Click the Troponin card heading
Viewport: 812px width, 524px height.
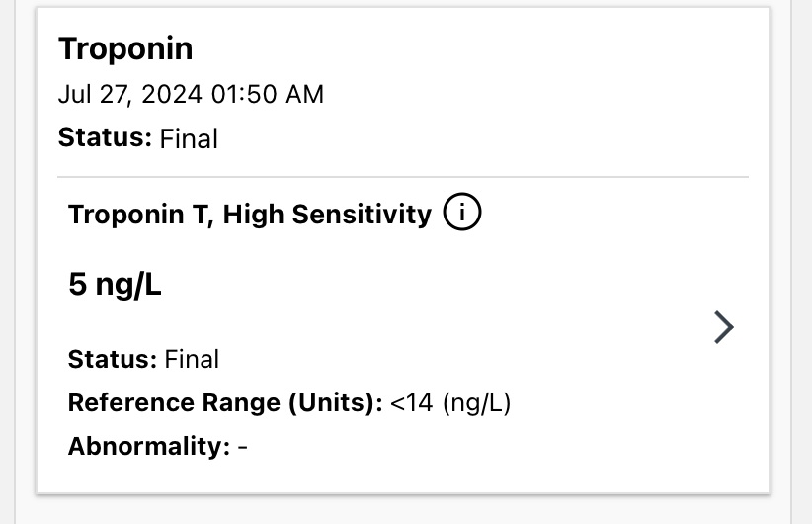coord(125,48)
